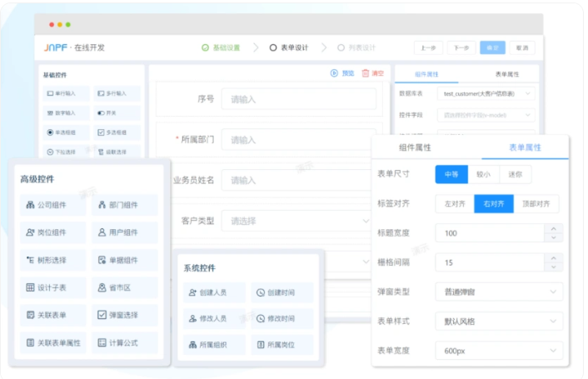
Task: Select the 公司组件 company component icon
Action: pyautogui.click(x=31, y=205)
